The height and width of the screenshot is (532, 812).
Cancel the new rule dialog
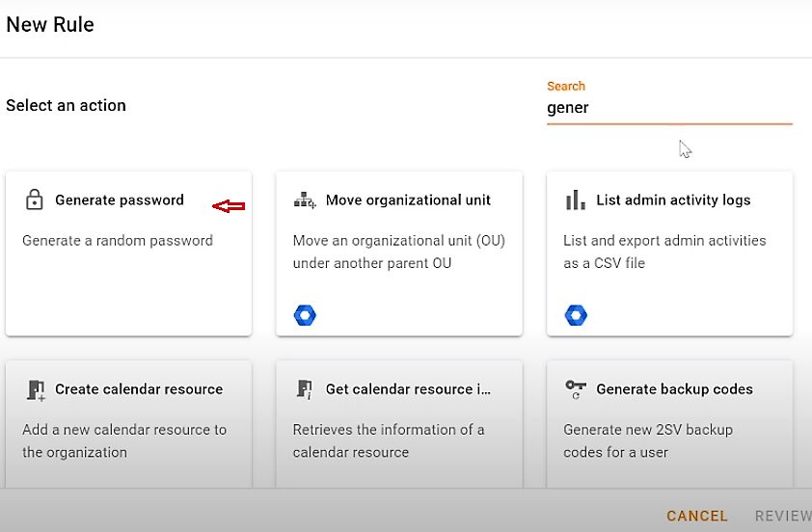click(697, 516)
